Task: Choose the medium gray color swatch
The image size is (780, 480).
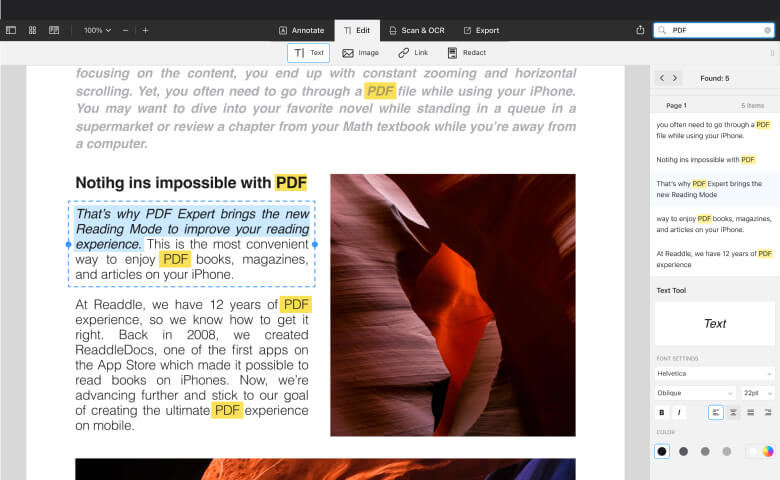Action: 705,451
